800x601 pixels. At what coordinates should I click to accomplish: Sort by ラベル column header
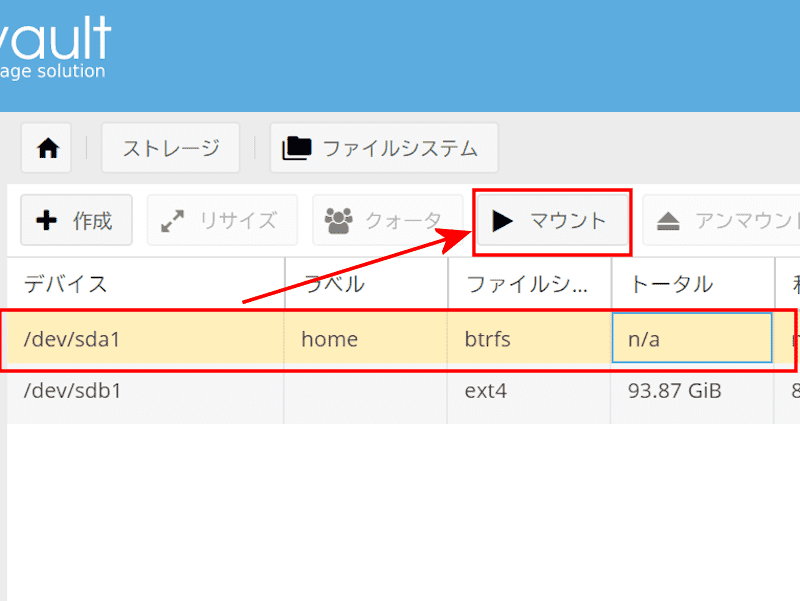click(x=366, y=284)
